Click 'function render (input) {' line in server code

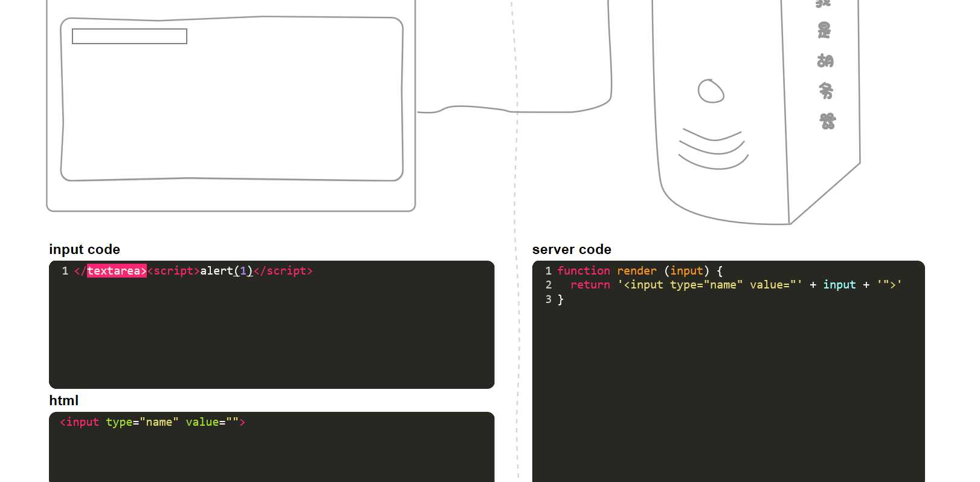point(640,271)
